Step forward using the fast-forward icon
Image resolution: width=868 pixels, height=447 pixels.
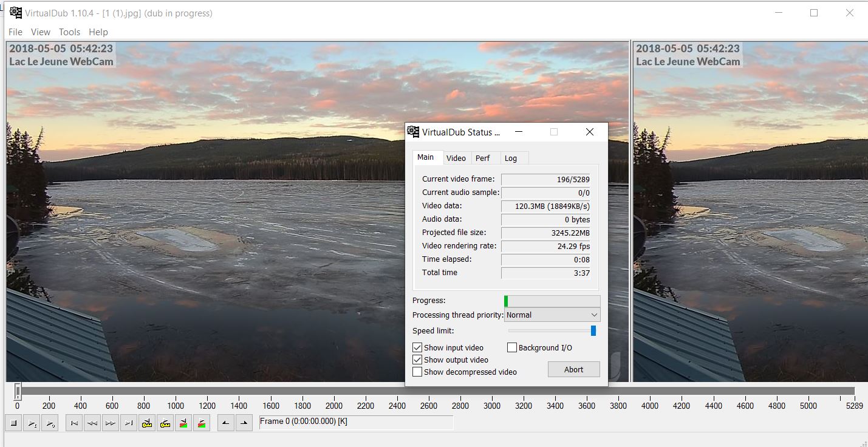point(111,423)
